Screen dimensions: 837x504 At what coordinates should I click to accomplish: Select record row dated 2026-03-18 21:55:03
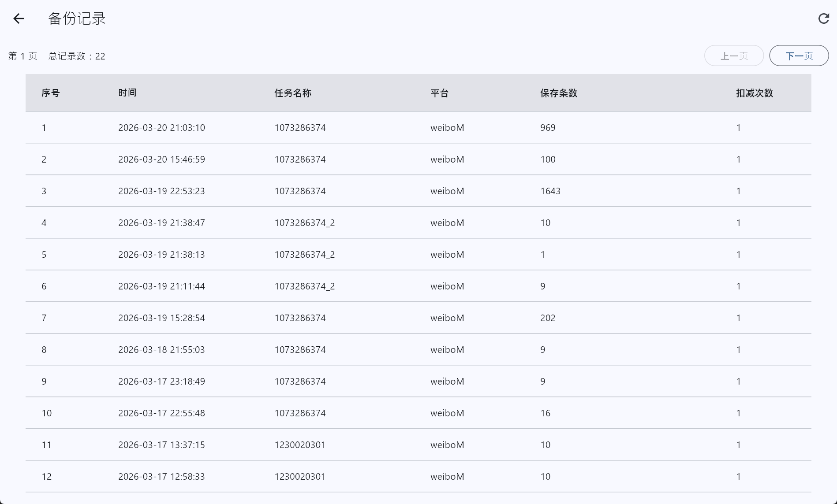(161, 350)
